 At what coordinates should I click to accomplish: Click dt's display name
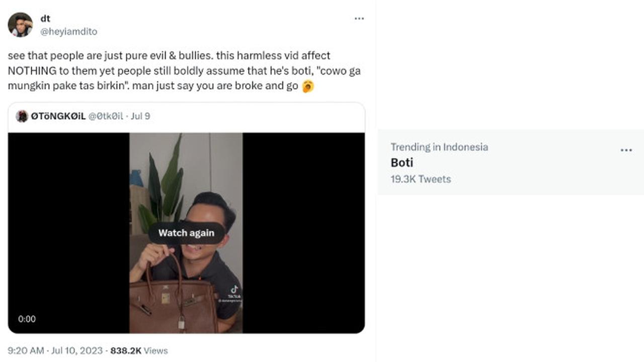(45, 18)
